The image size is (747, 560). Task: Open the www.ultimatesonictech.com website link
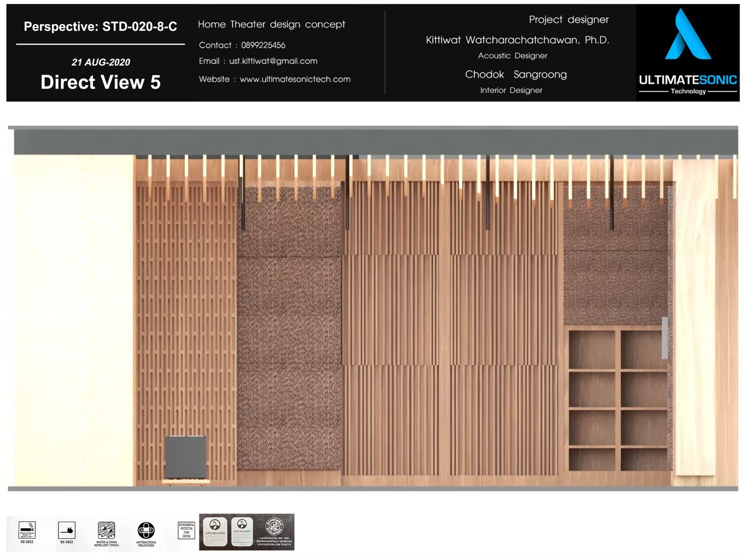coord(295,79)
